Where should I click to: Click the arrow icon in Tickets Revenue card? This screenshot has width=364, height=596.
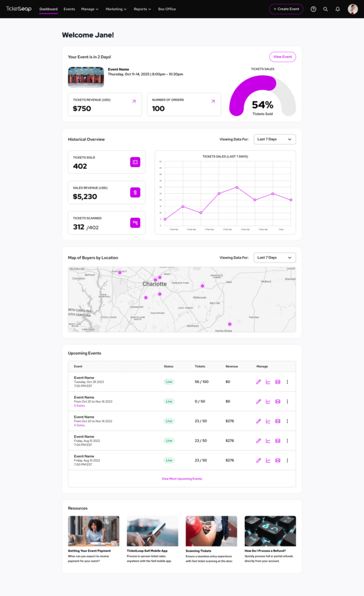134,101
